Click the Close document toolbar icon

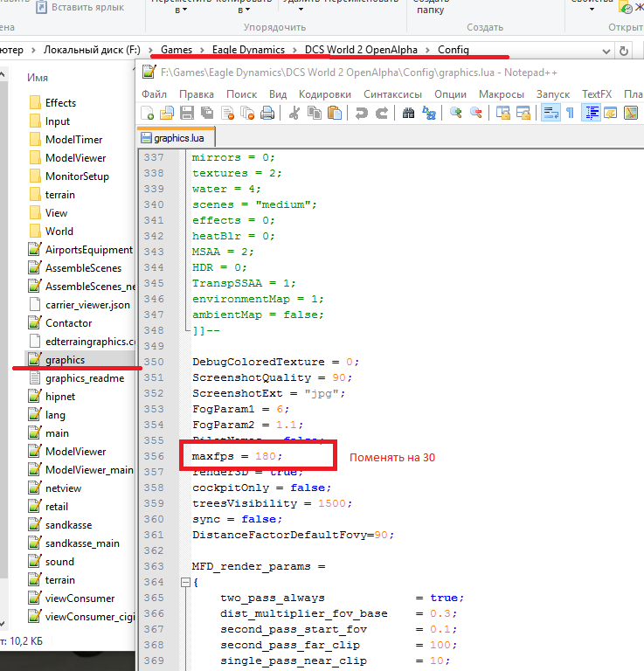click(x=227, y=113)
